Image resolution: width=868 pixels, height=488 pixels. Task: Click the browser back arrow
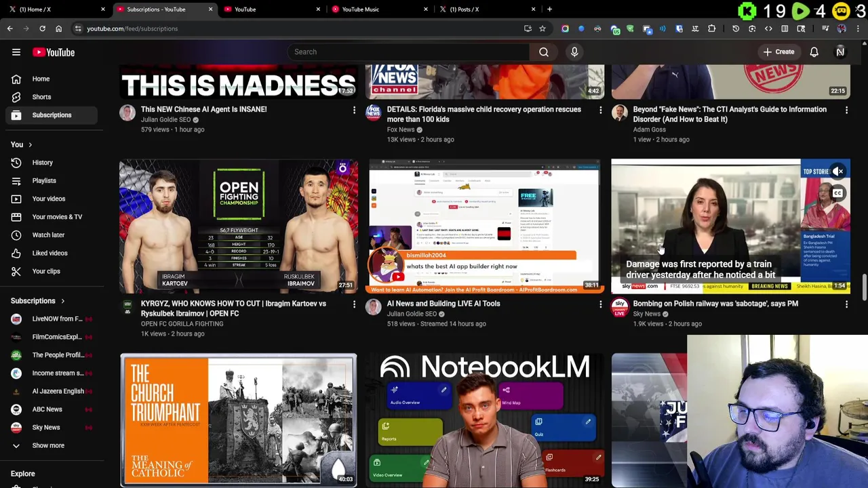coord(9,28)
